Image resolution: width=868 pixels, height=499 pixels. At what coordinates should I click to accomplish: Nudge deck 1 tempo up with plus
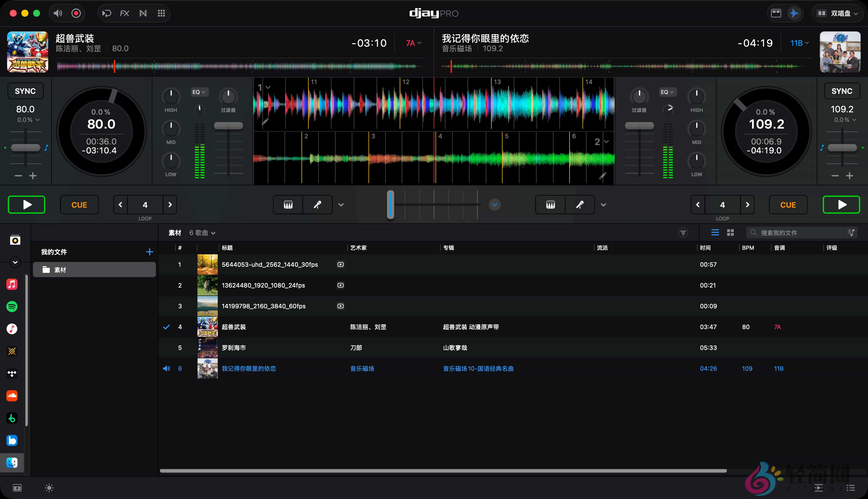tap(33, 176)
